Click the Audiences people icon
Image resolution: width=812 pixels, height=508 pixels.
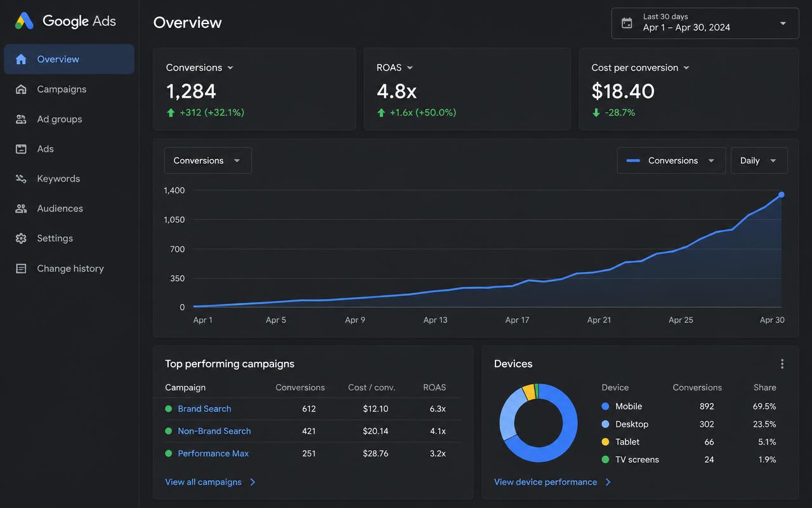pos(21,208)
